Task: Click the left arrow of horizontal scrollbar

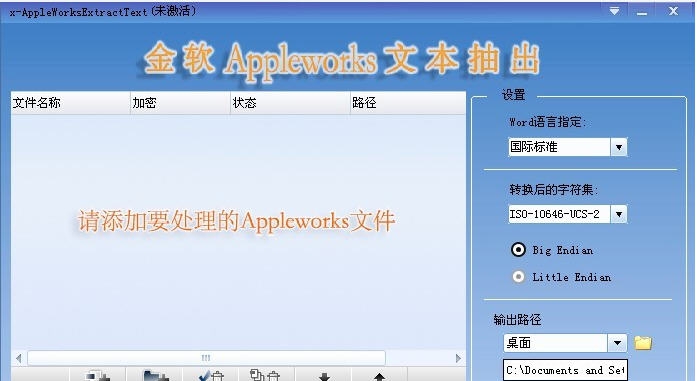Action: coord(18,358)
